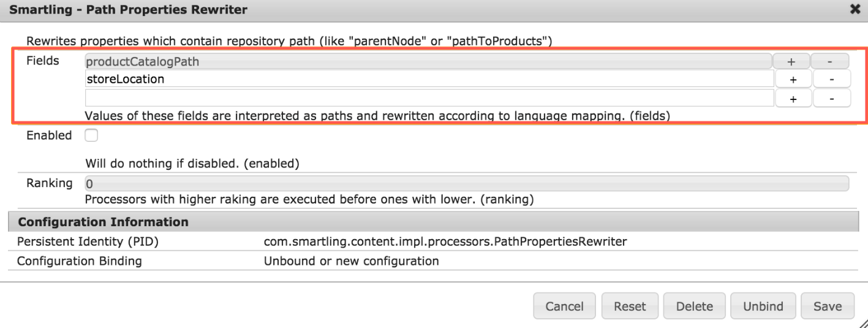Click into the storeLocation text field
868x328 pixels.
tap(429, 79)
